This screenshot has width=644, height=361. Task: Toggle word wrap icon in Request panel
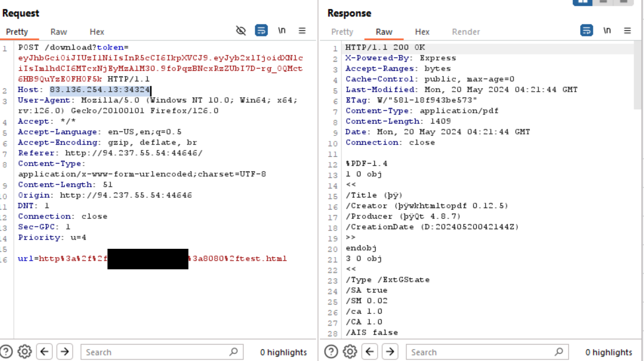(x=261, y=31)
